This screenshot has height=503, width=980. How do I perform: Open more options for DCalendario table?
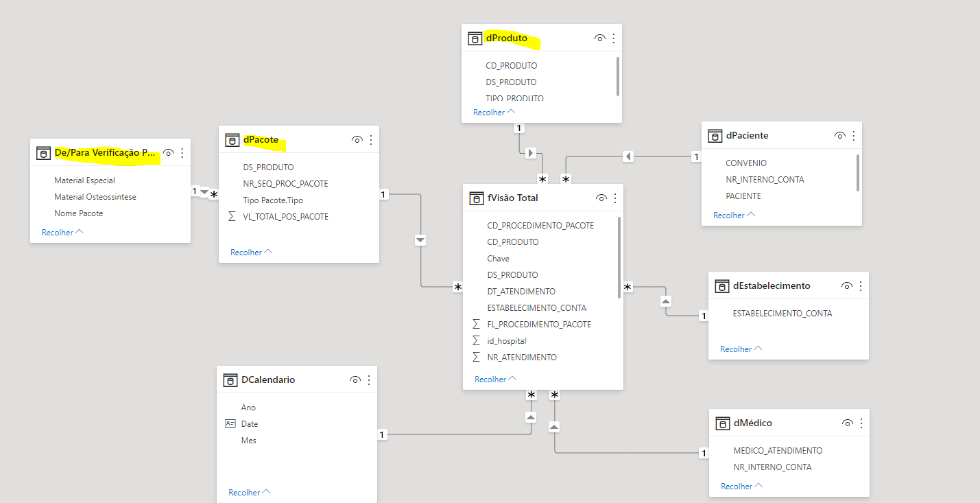369,379
